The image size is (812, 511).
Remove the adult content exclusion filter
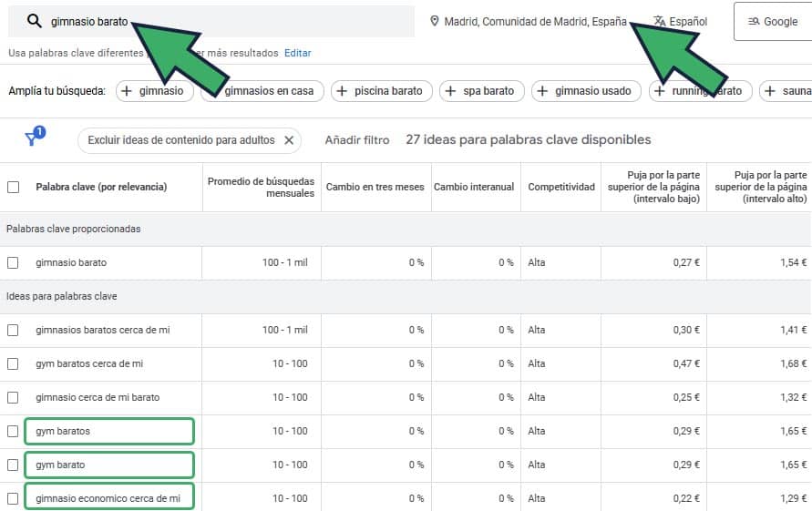click(x=289, y=140)
